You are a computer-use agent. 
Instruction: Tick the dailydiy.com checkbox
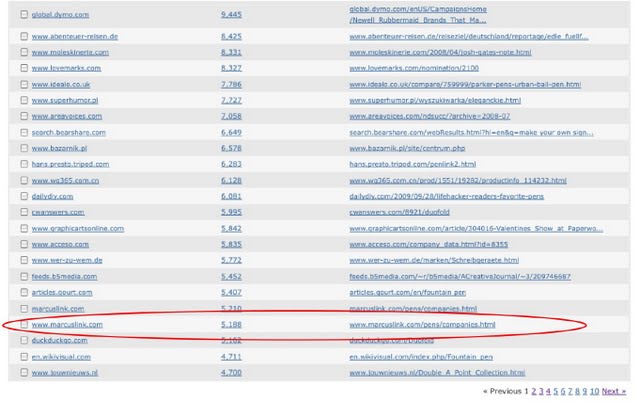coord(24,196)
